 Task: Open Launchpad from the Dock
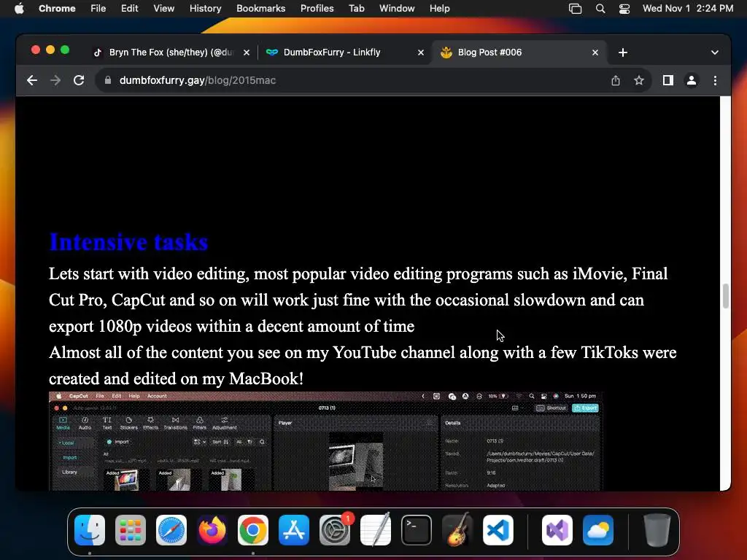tap(131, 530)
